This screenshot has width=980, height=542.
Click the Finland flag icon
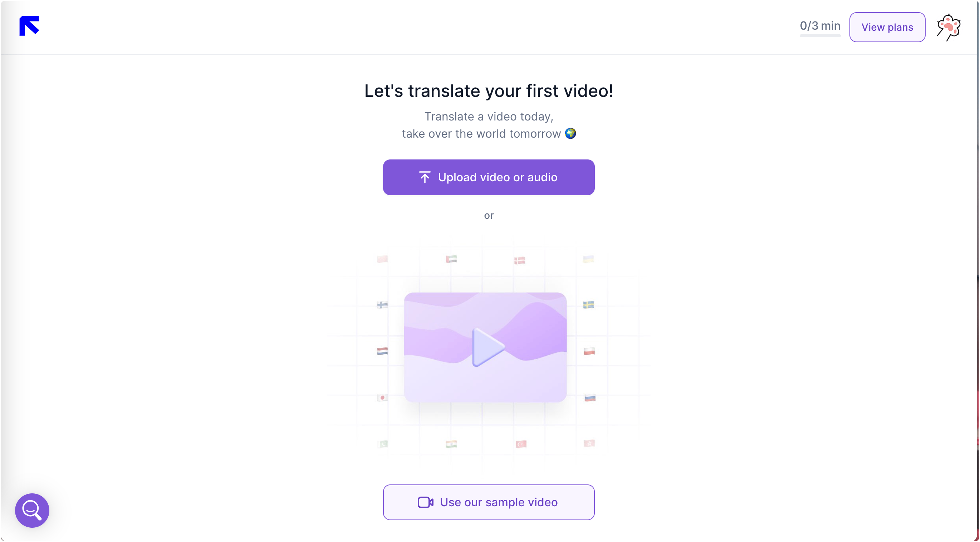coord(382,305)
